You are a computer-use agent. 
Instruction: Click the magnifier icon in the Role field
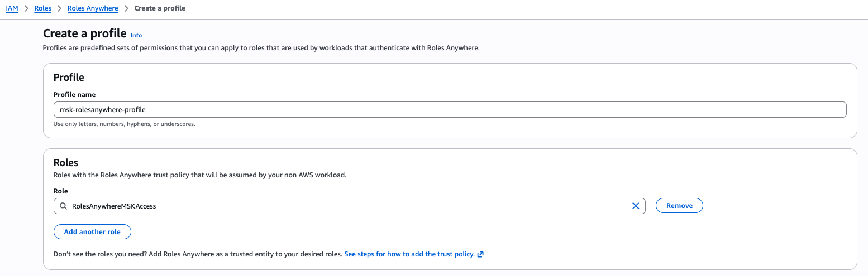point(63,206)
